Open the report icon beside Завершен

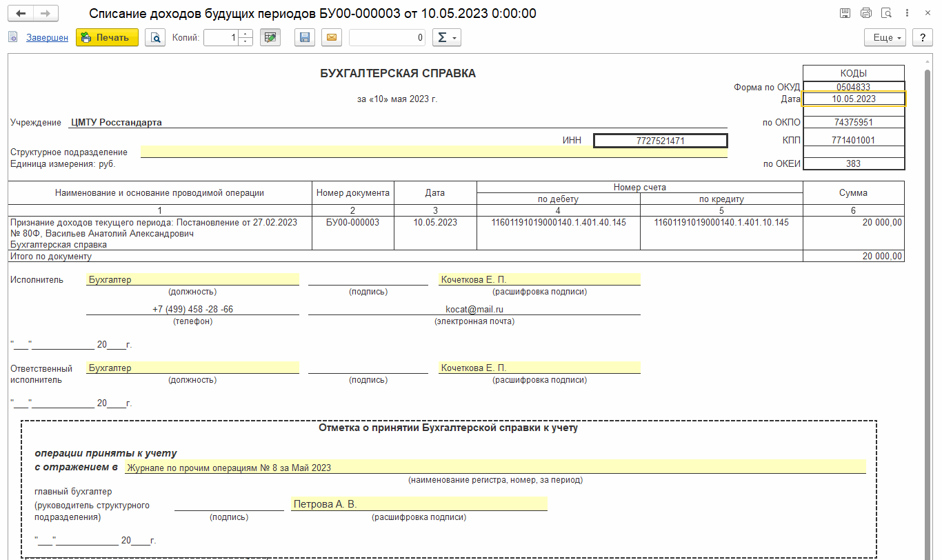click(12, 37)
